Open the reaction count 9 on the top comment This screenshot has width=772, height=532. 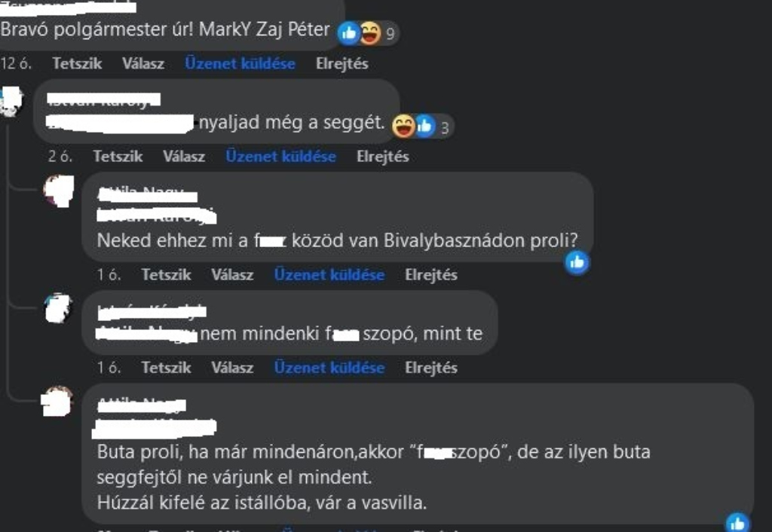[391, 34]
